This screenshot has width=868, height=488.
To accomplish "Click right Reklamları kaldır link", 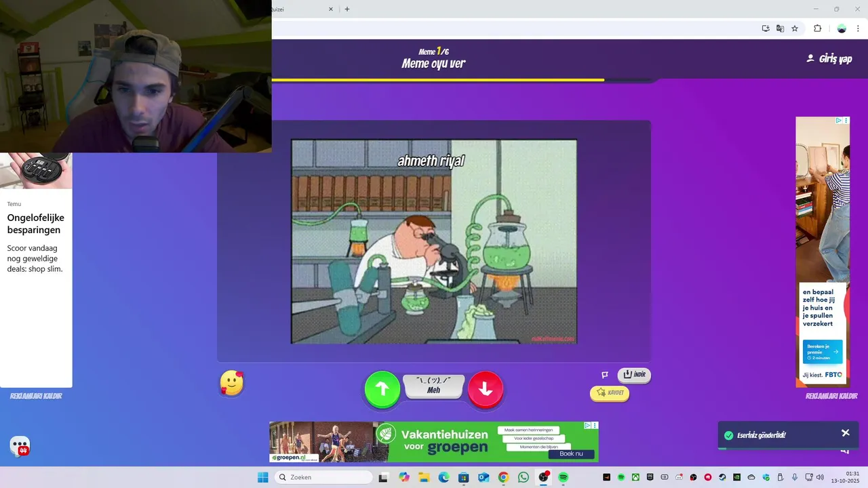I will point(831,396).
